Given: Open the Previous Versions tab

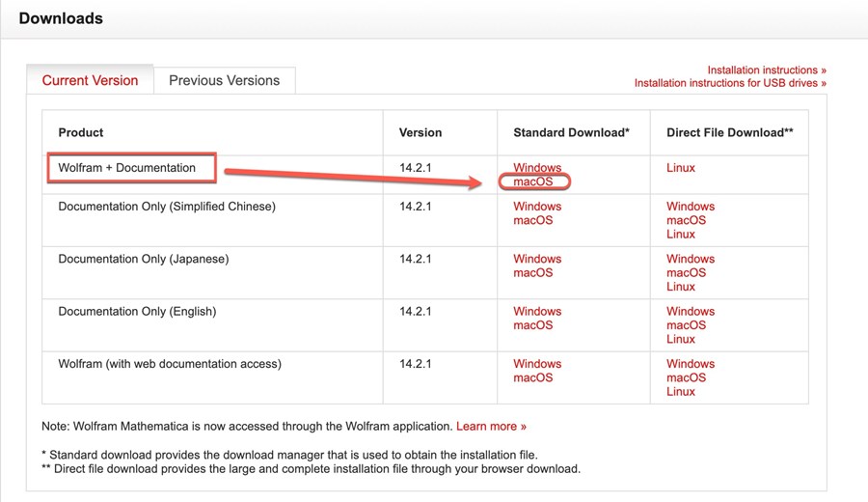Looking at the screenshot, I should pos(224,80).
